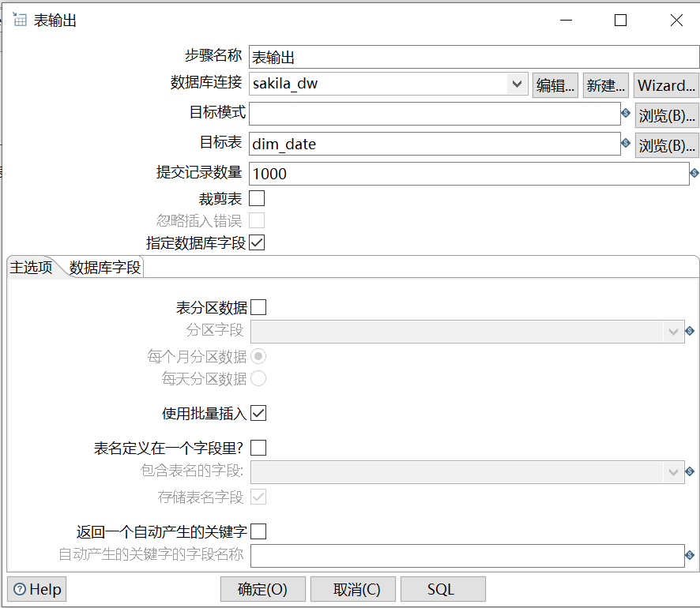
Task: Click inside the dim_date target table field
Action: click(395, 144)
